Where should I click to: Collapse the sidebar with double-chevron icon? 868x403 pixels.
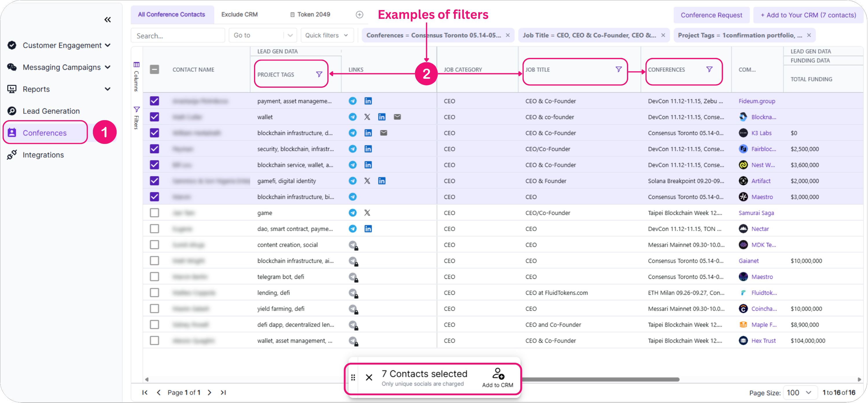[108, 20]
